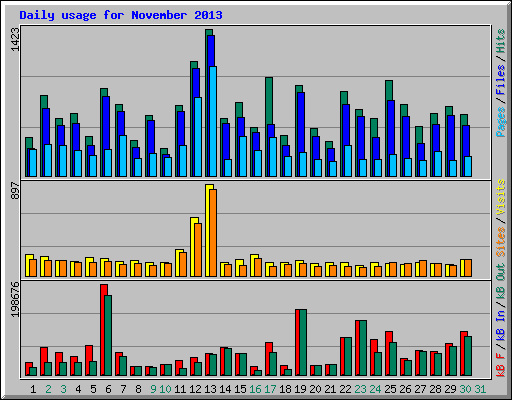Click day 29 on the x-axis

click(450, 389)
